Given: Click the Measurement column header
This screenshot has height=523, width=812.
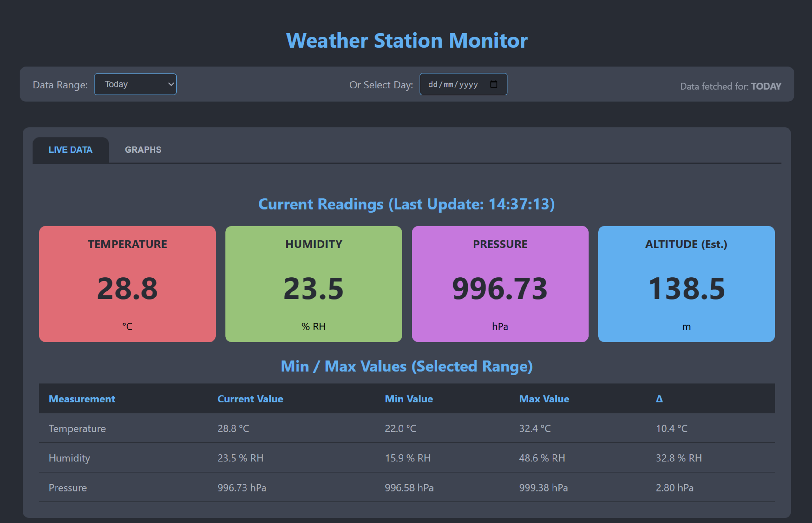Looking at the screenshot, I should (x=82, y=399).
